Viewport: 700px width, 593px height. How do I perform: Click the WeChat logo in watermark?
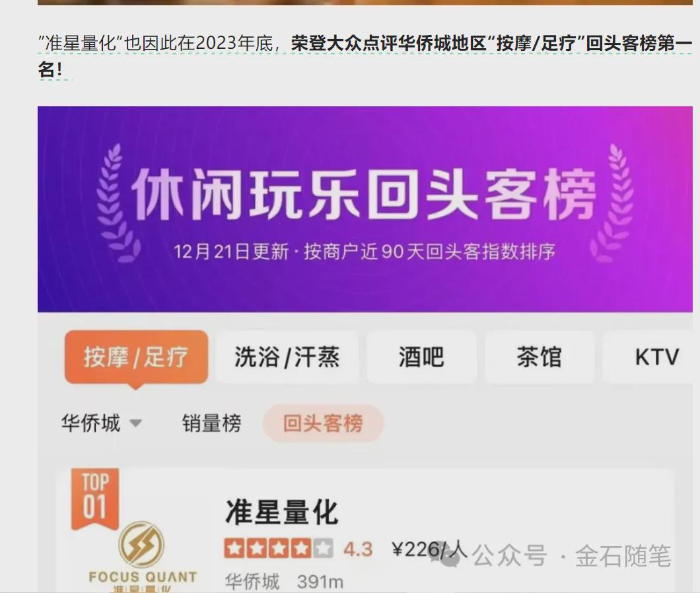(x=448, y=555)
